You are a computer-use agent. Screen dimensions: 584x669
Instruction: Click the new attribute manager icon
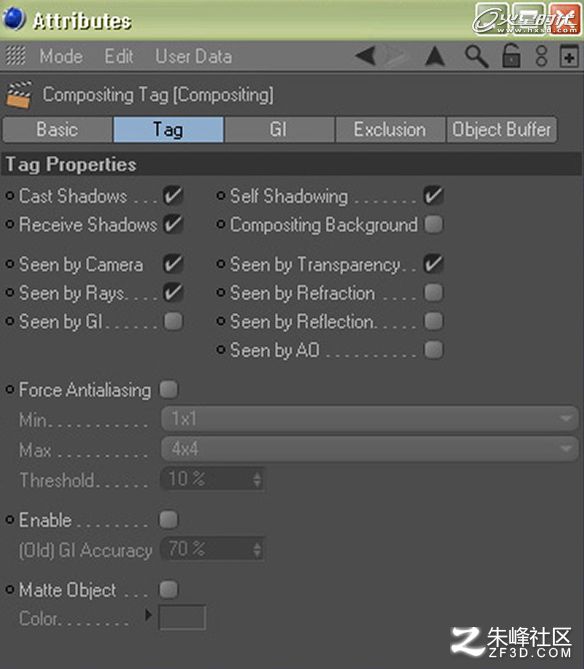pyautogui.click(x=569, y=56)
